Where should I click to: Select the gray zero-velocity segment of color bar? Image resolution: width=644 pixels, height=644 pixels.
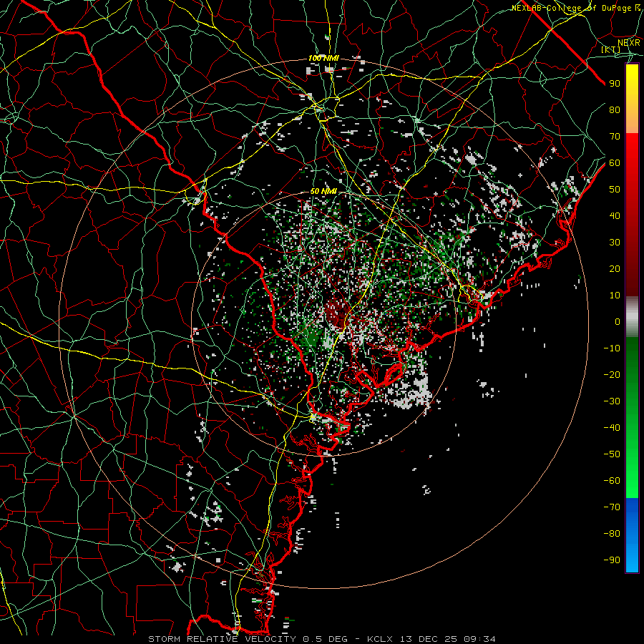click(x=632, y=317)
